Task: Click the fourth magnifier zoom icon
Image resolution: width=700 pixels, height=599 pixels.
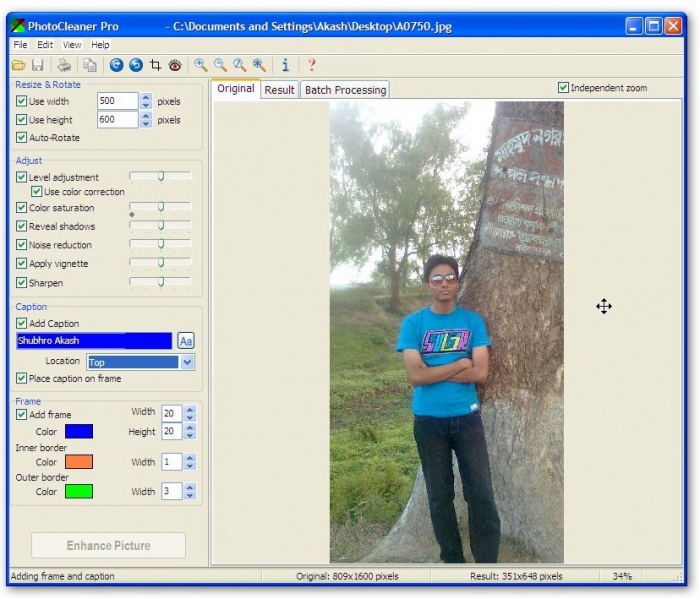Action: point(259,65)
